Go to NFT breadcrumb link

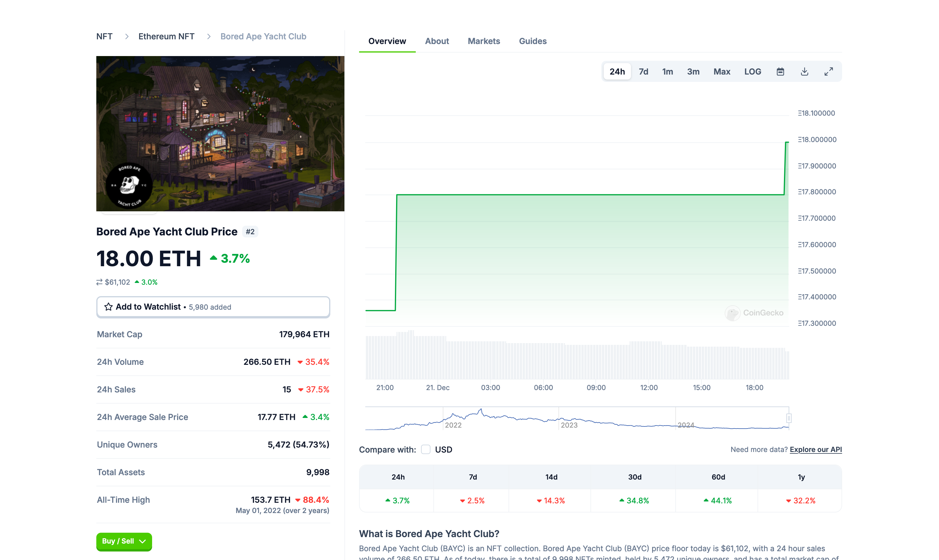pos(104,37)
